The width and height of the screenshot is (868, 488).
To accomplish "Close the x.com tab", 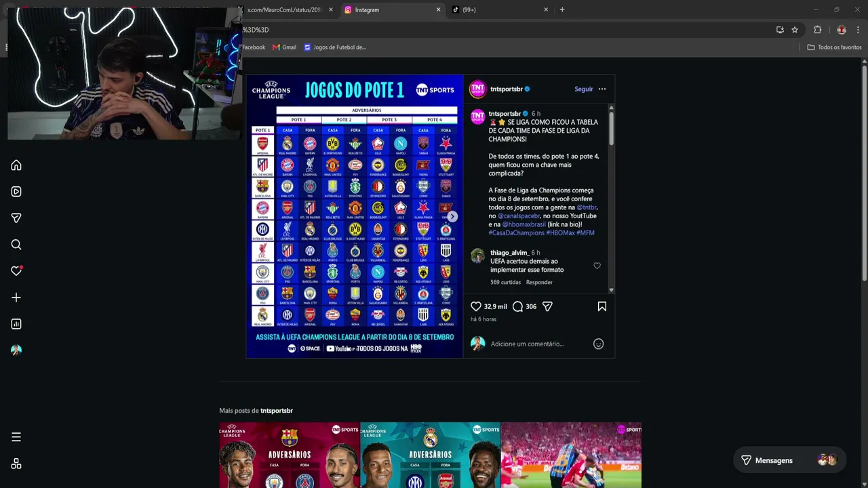I will (331, 9).
